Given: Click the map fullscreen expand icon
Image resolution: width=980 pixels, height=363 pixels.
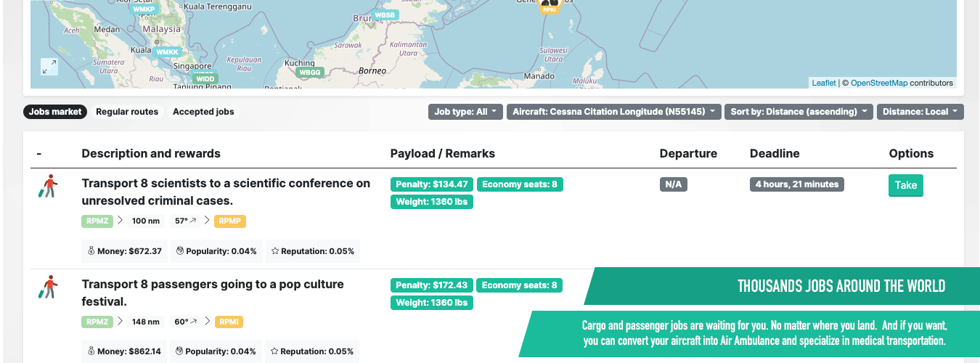Looking at the screenshot, I should (49, 67).
